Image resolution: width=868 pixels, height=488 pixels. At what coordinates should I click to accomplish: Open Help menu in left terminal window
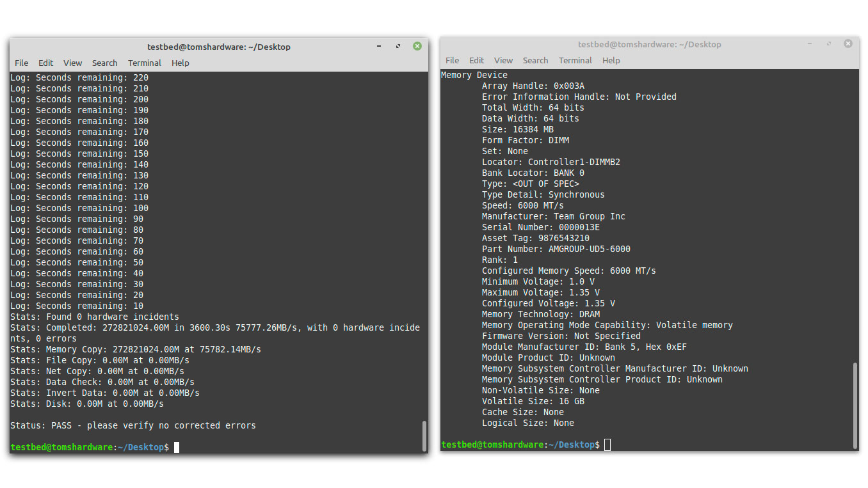(180, 63)
